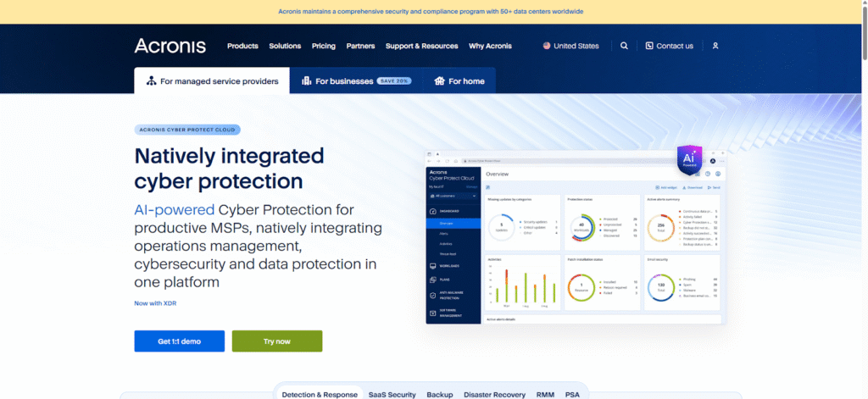868x399 pixels.
Task: Click the Get 1:1 demo button
Action: (x=179, y=341)
